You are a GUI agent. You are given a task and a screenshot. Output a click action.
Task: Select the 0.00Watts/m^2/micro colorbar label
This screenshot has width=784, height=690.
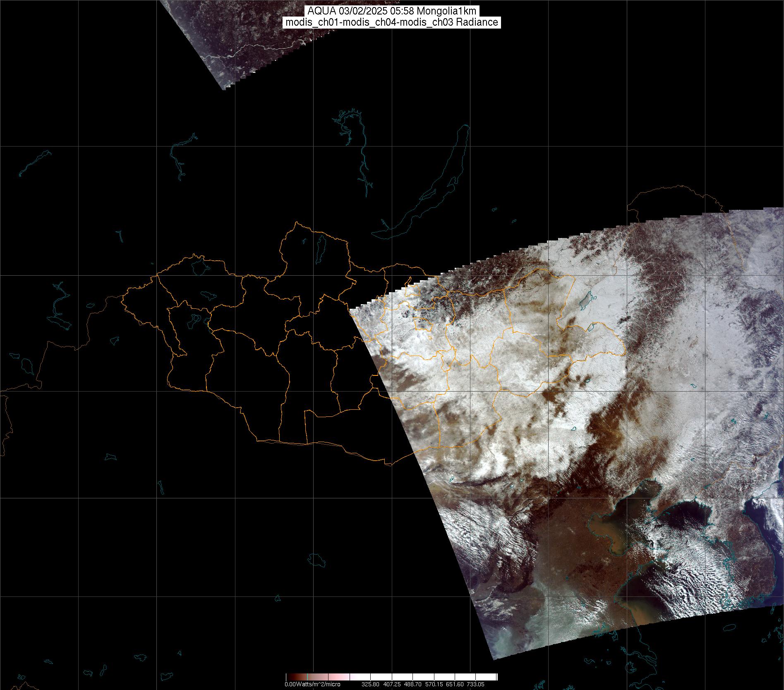pos(312,685)
